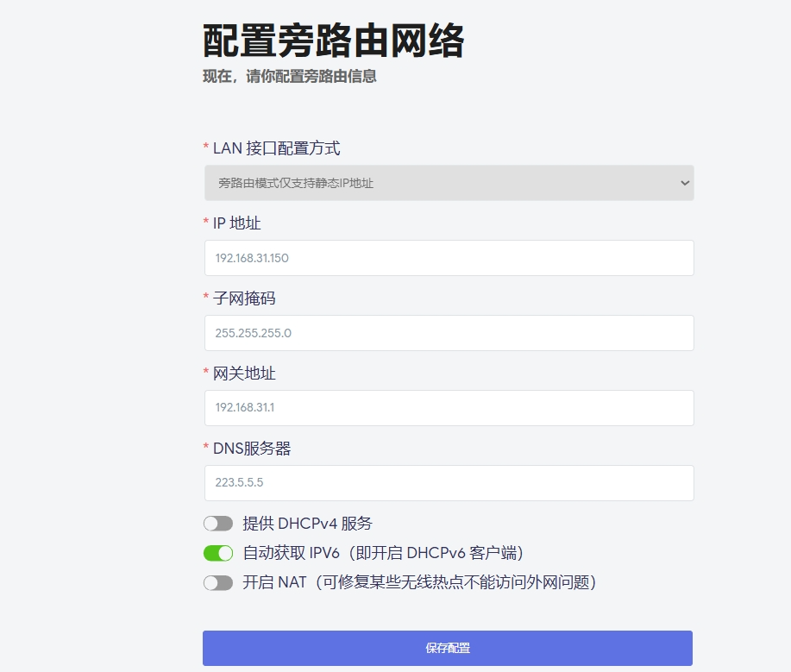Viewport: 791px width, 672px height.
Task: Disable the 自动获取 IPV6 toggle switch
Action: point(218,553)
